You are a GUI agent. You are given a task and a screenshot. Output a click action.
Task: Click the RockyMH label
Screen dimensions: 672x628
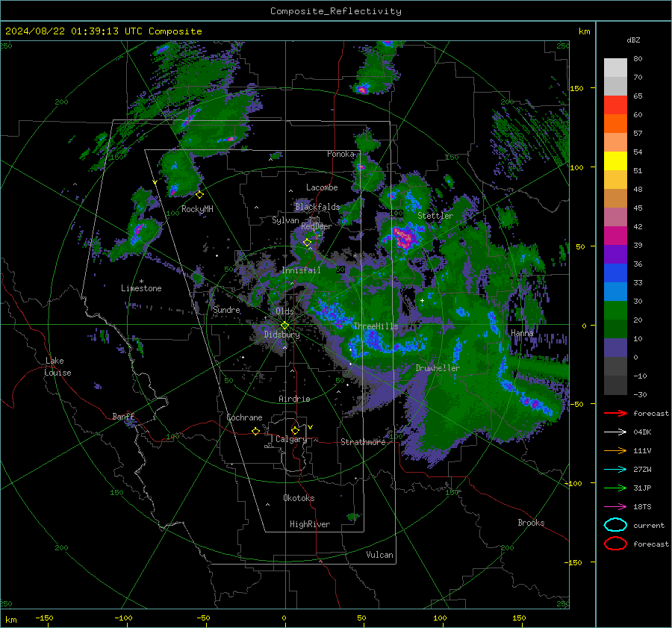tap(197, 209)
